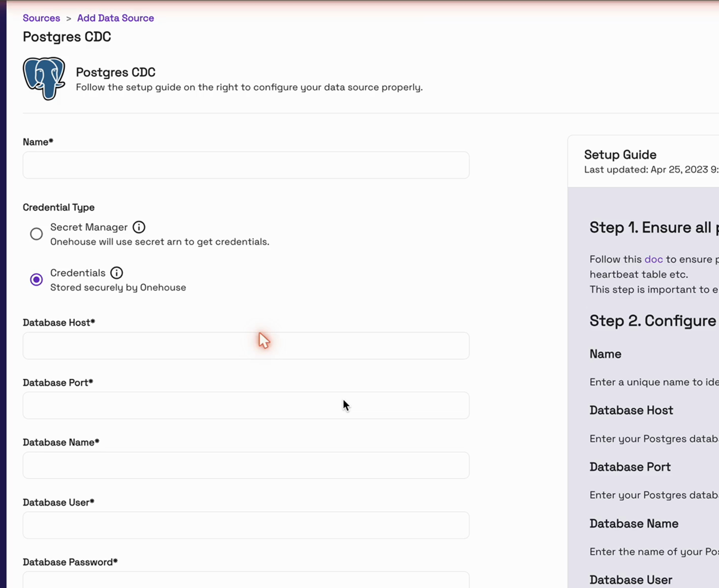
Task: Click 'Database Port' heading in Setup Guide
Action: pyautogui.click(x=630, y=467)
